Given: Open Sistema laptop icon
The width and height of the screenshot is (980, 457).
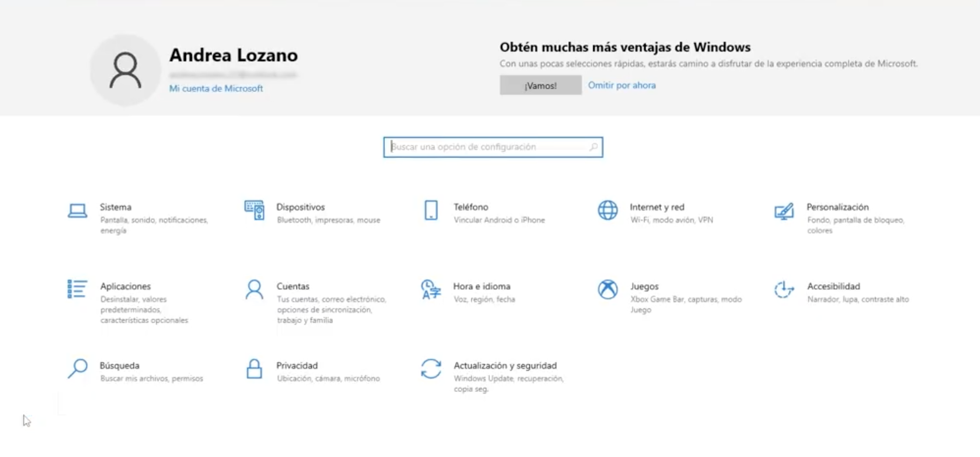Looking at the screenshot, I should tap(77, 210).
